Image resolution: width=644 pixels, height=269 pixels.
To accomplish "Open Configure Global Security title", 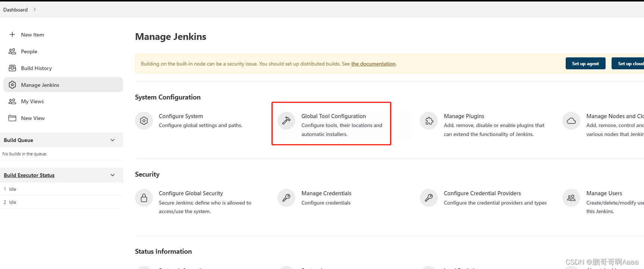I will [191, 193].
